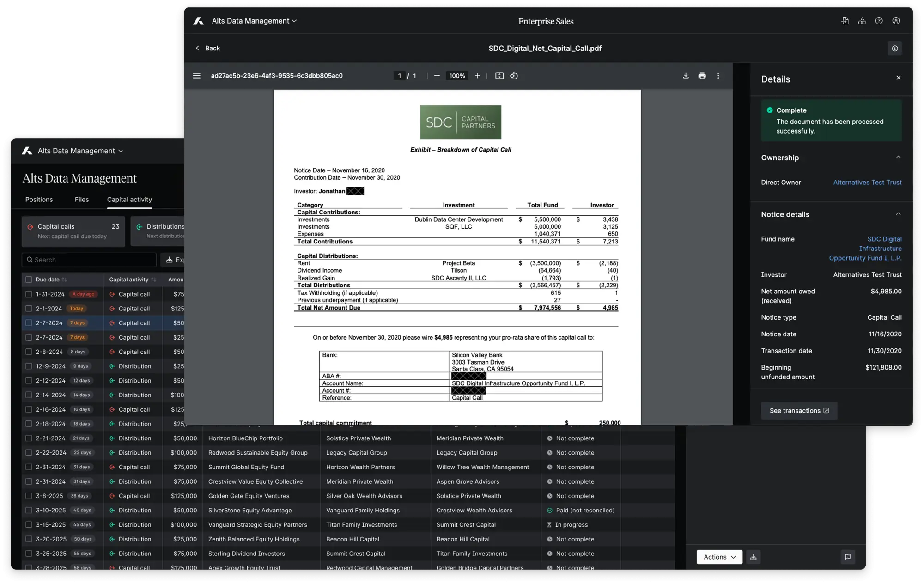Click the Search input field
Image resolution: width=924 pixels, height=584 pixels.
[89, 260]
